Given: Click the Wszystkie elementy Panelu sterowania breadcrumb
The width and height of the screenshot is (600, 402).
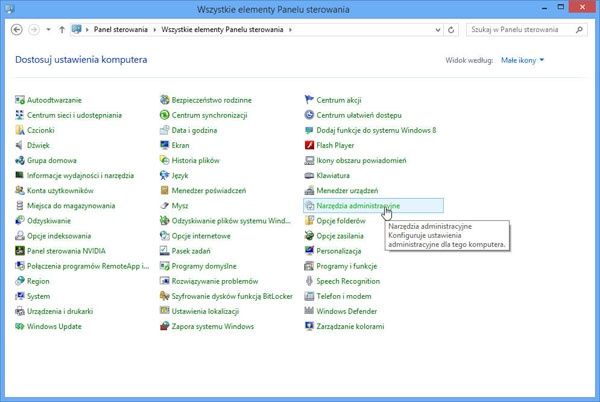Looking at the screenshot, I should point(222,29).
